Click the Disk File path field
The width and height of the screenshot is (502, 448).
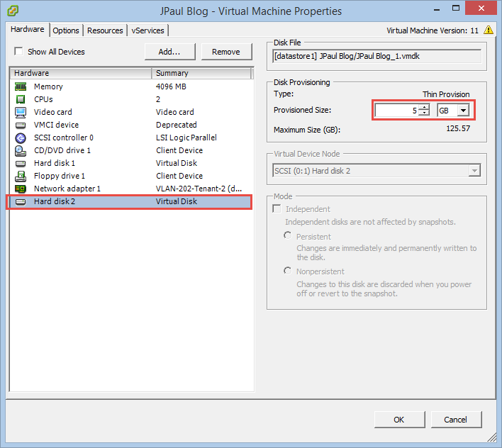pyautogui.click(x=376, y=56)
